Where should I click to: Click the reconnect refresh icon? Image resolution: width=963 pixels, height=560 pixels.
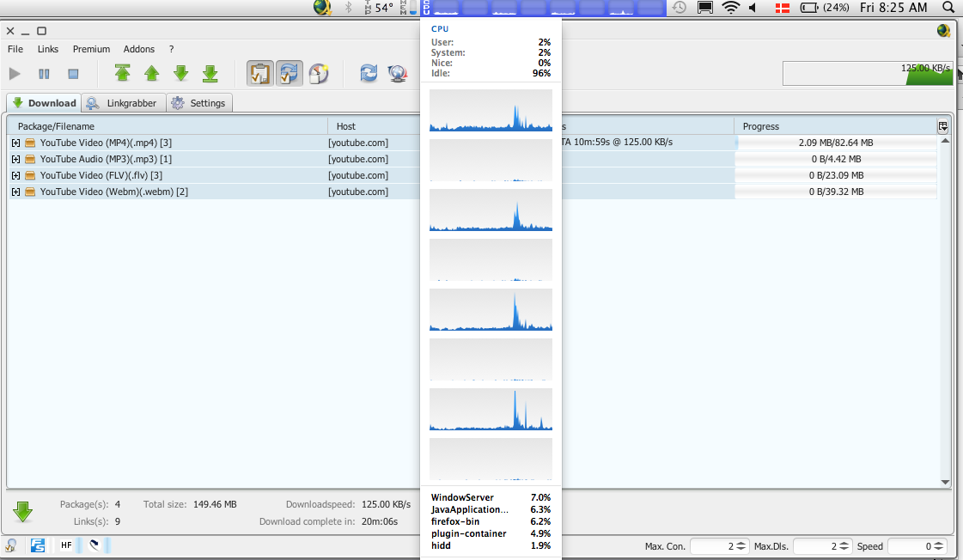point(369,74)
